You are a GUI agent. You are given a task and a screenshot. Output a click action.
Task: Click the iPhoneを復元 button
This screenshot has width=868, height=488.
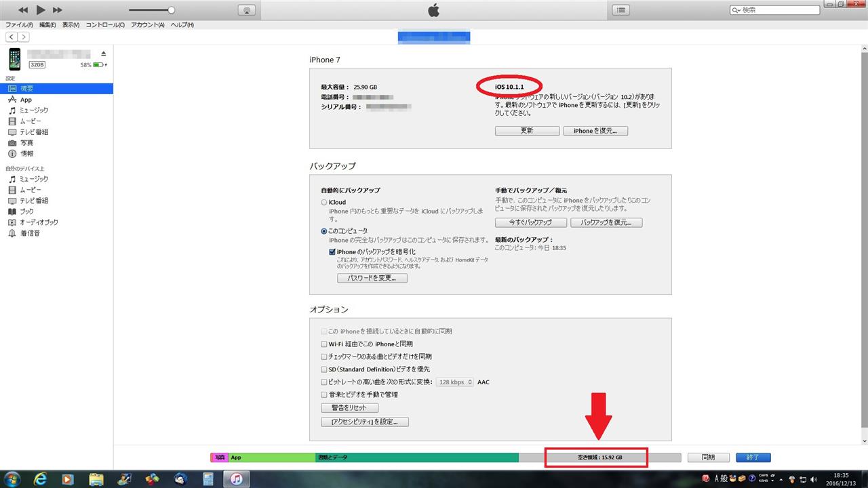(595, 131)
